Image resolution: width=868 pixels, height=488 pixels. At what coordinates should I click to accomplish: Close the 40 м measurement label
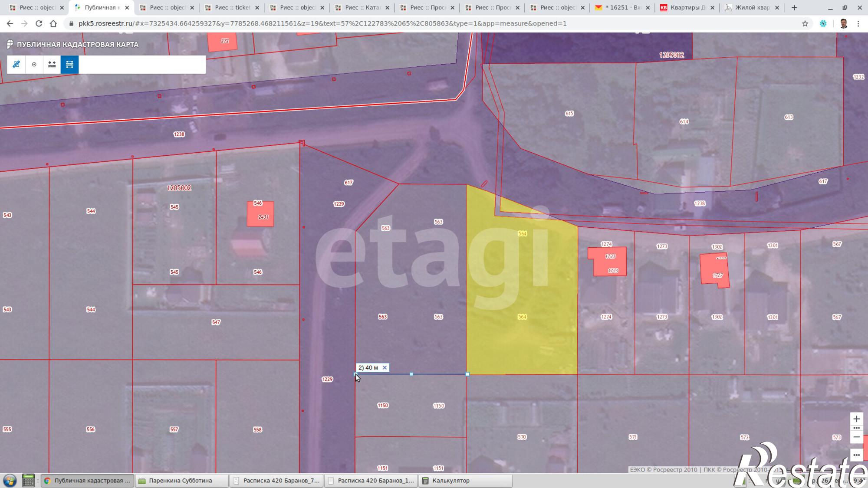pos(385,367)
